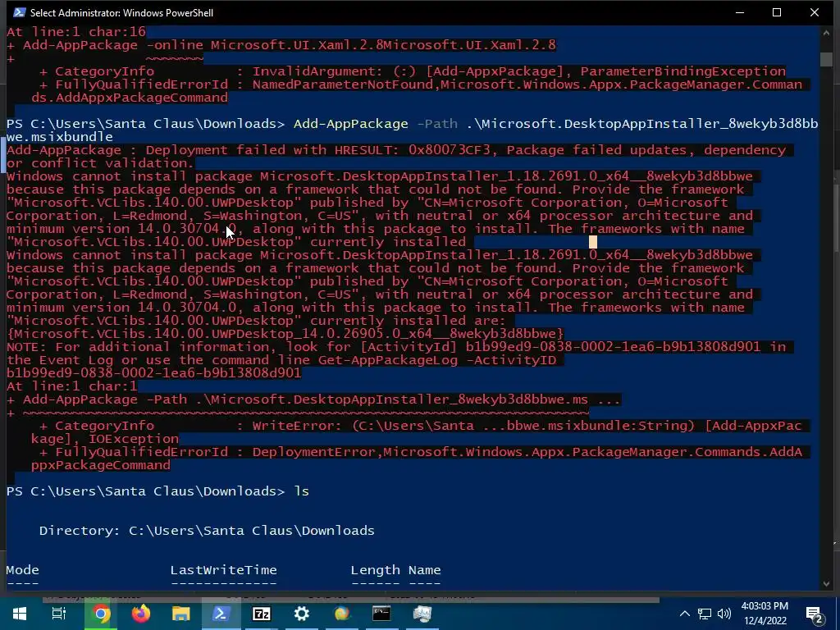Click the 'At line:1 char:16' text
The height and width of the screenshot is (630, 840).
[76, 32]
